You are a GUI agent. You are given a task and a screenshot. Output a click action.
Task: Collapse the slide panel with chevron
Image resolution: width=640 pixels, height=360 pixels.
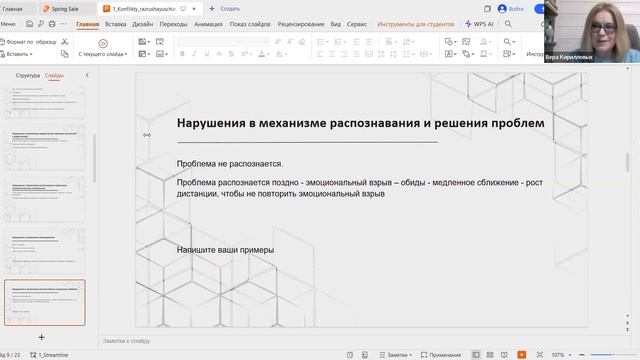87,75
